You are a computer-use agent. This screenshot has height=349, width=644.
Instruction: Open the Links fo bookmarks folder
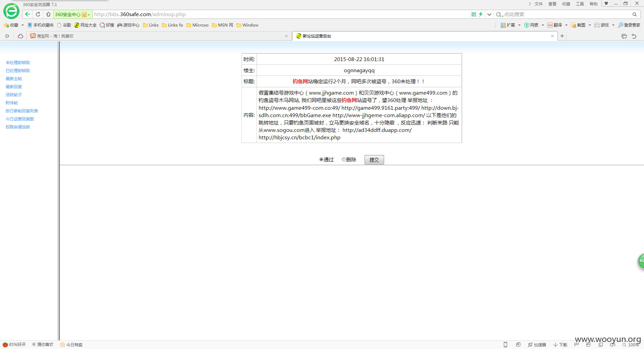172,25
